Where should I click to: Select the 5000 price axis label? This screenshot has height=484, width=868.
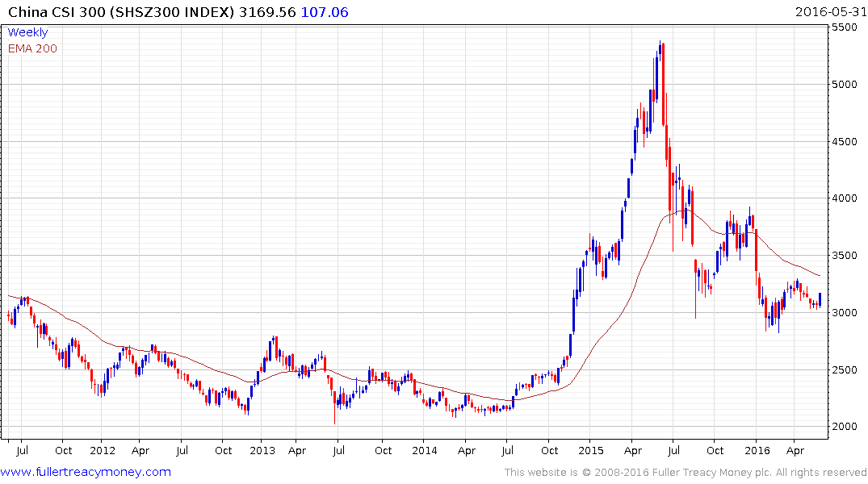[845, 85]
